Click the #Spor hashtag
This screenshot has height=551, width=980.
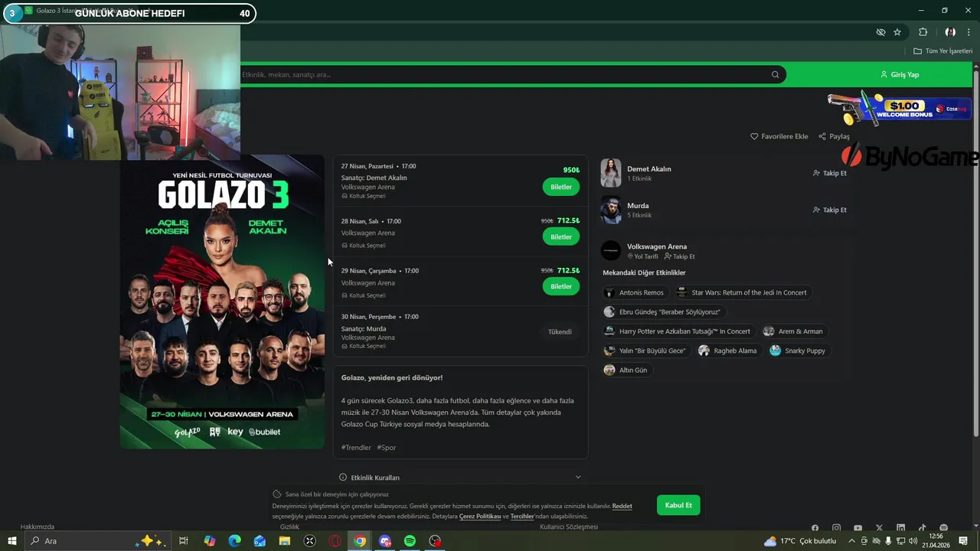click(x=387, y=448)
